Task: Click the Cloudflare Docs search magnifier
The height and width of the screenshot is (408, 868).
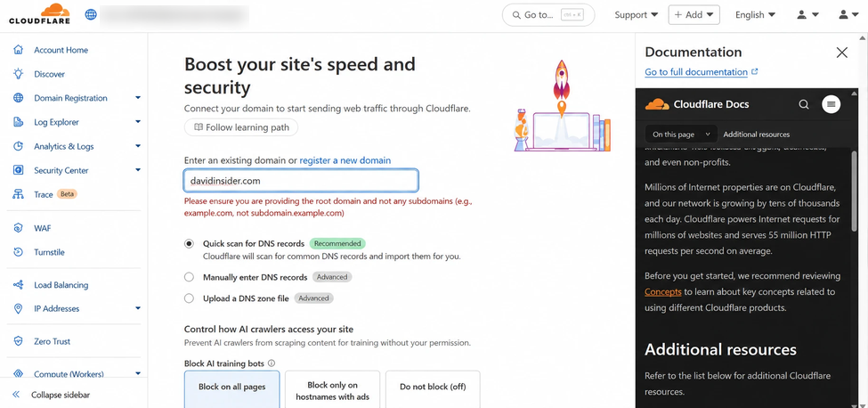Action: [804, 104]
